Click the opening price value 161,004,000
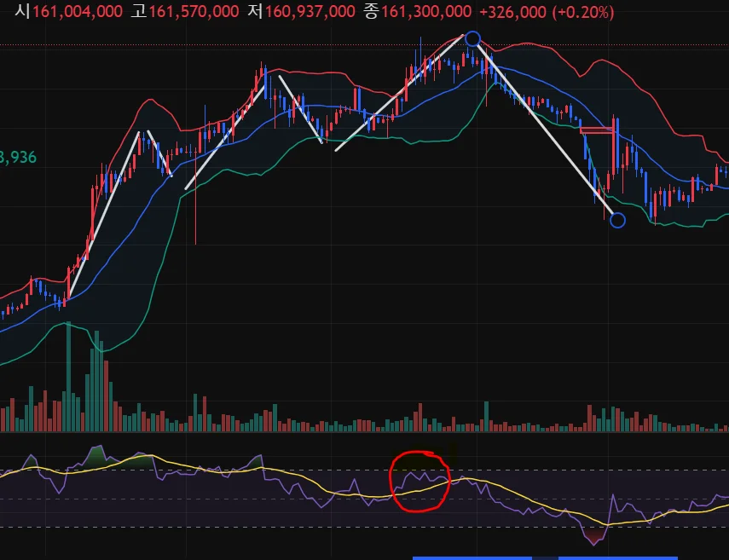The width and height of the screenshot is (729, 560). [x=78, y=12]
